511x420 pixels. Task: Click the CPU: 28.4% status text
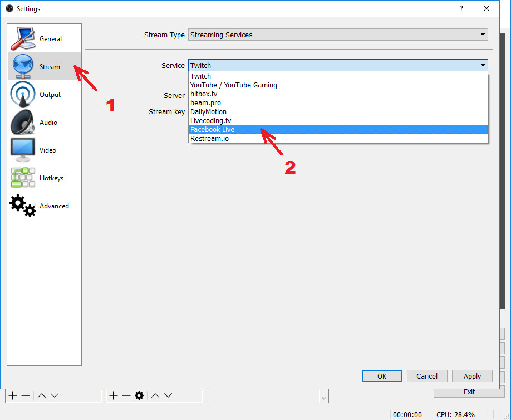point(455,414)
